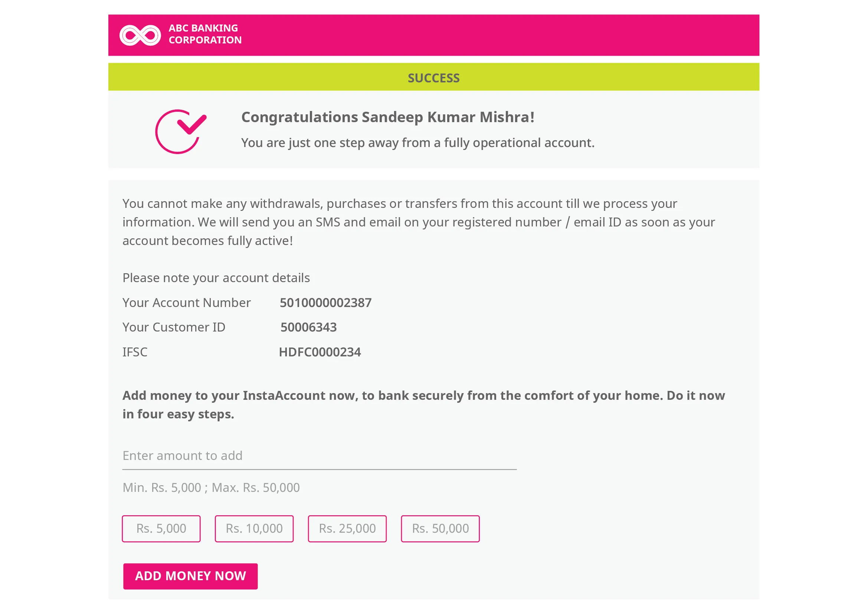
Task: Click the Please note your account details text
Action: coord(216,278)
